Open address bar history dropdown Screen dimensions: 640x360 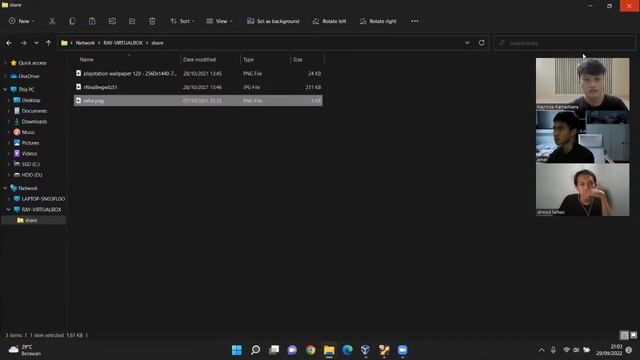(x=467, y=43)
